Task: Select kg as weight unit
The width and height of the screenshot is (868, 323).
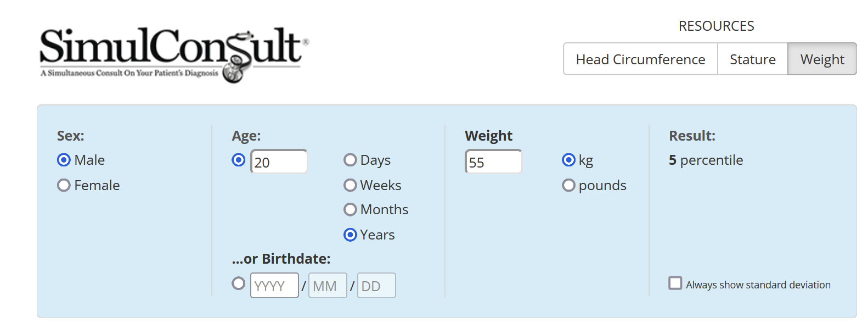Action: (569, 160)
